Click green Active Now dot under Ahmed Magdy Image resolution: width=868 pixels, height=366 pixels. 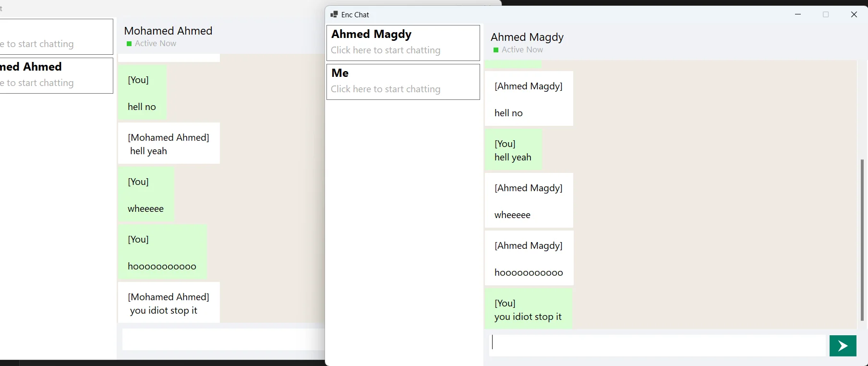495,49
